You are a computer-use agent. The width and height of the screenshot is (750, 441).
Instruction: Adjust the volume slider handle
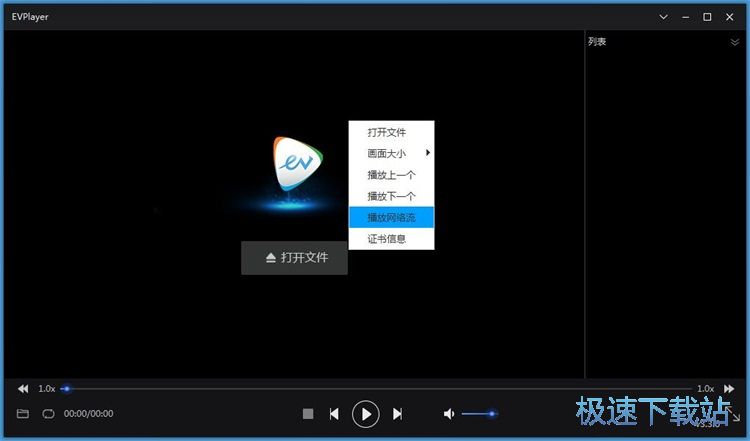click(492, 414)
